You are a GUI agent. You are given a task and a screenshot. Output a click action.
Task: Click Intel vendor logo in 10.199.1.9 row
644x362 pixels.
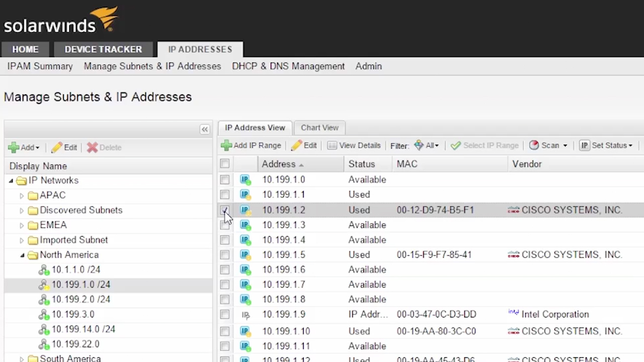click(x=514, y=313)
